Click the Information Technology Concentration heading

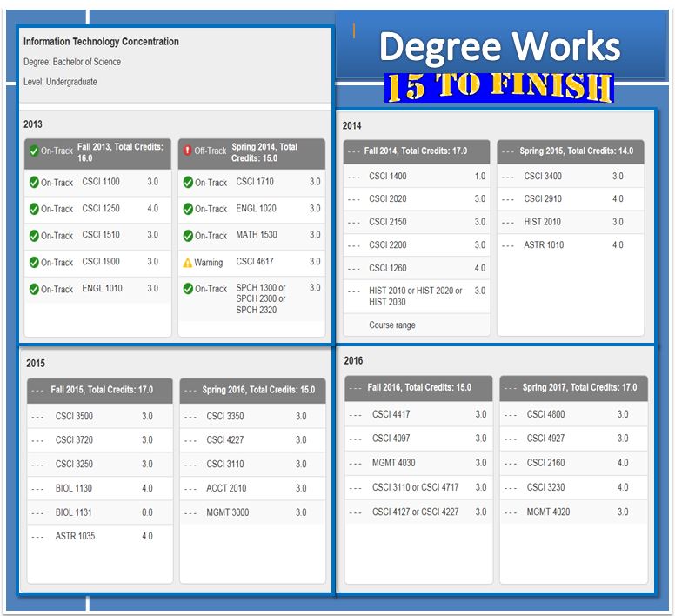(101, 42)
